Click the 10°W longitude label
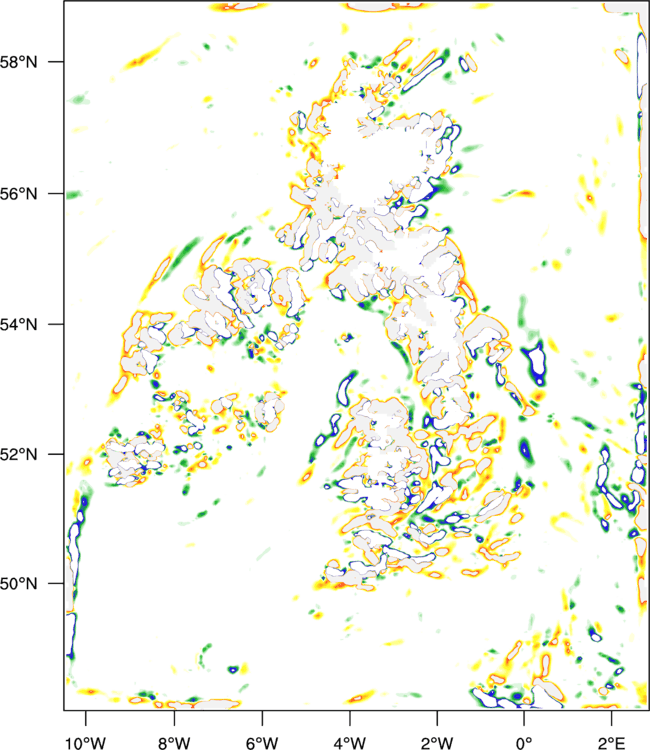This screenshot has height=750, width=650. (86, 742)
